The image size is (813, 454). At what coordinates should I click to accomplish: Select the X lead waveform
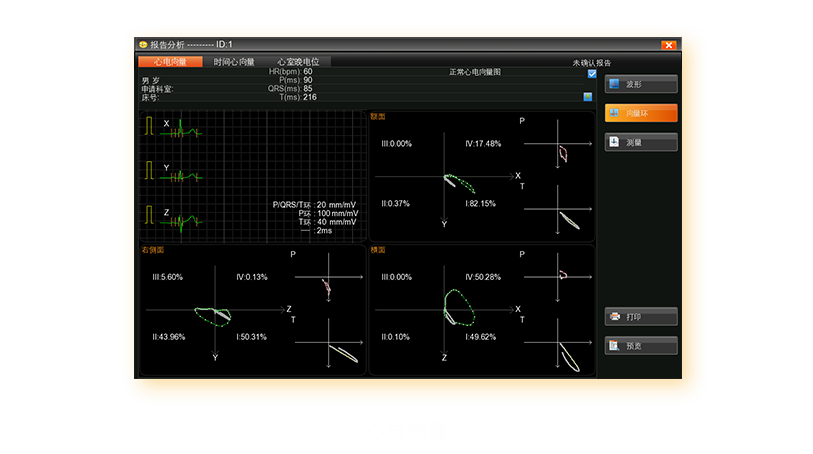(x=180, y=129)
